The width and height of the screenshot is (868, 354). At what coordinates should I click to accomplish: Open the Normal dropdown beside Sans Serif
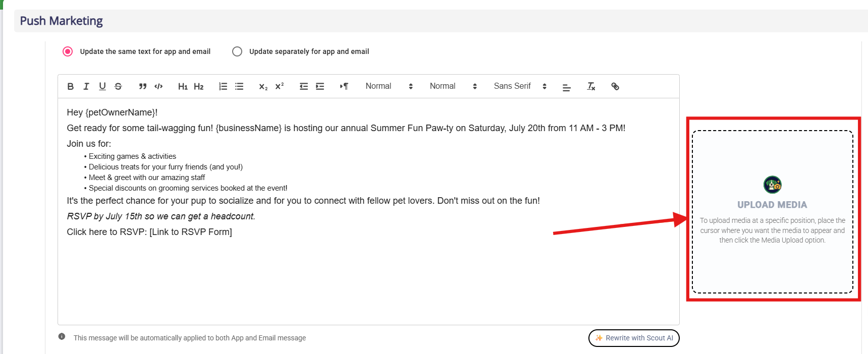(x=453, y=86)
